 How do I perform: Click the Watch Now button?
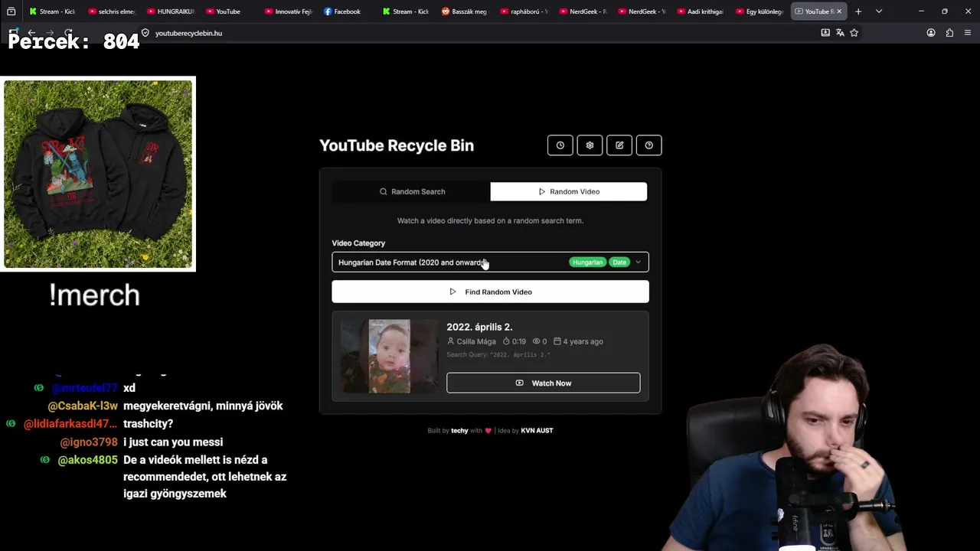[544, 383]
